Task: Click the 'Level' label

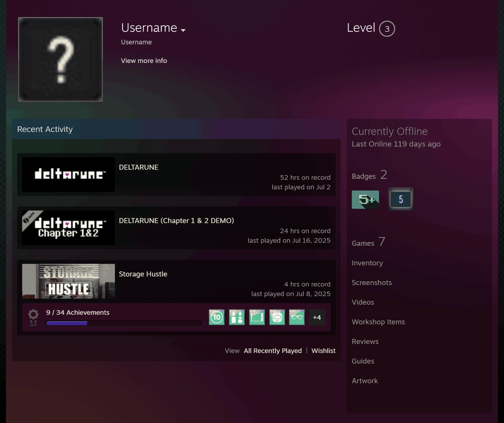Action: click(x=361, y=28)
